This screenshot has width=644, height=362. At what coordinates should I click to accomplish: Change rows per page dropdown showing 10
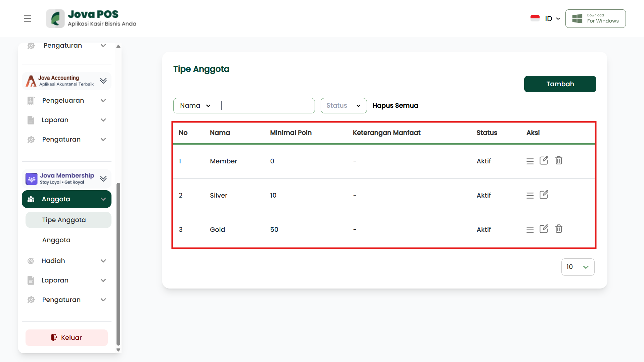tap(578, 267)
